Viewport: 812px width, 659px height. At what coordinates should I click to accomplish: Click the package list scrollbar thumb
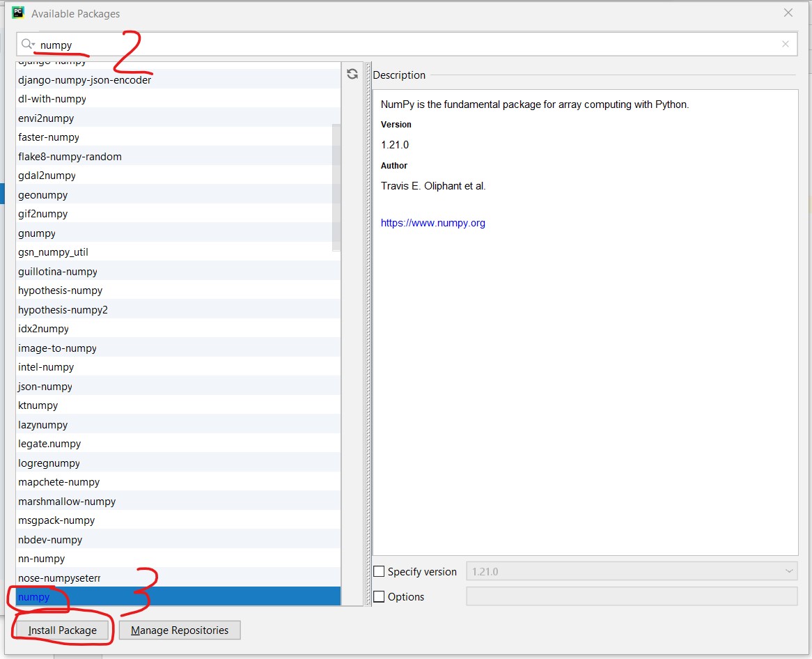click(x=336, y=187)
